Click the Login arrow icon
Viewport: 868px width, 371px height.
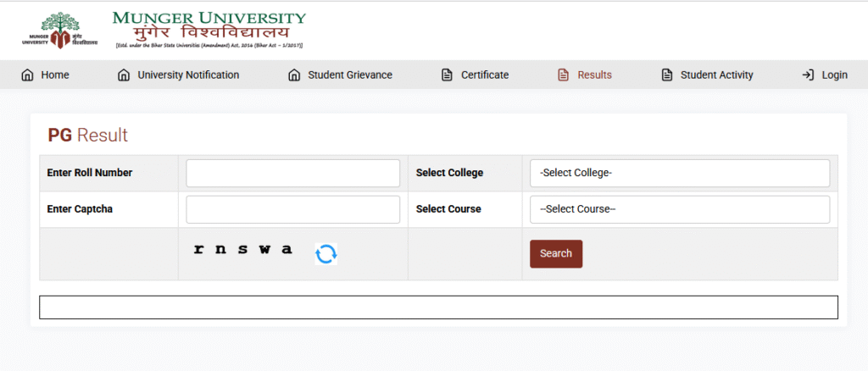point(808,75)
